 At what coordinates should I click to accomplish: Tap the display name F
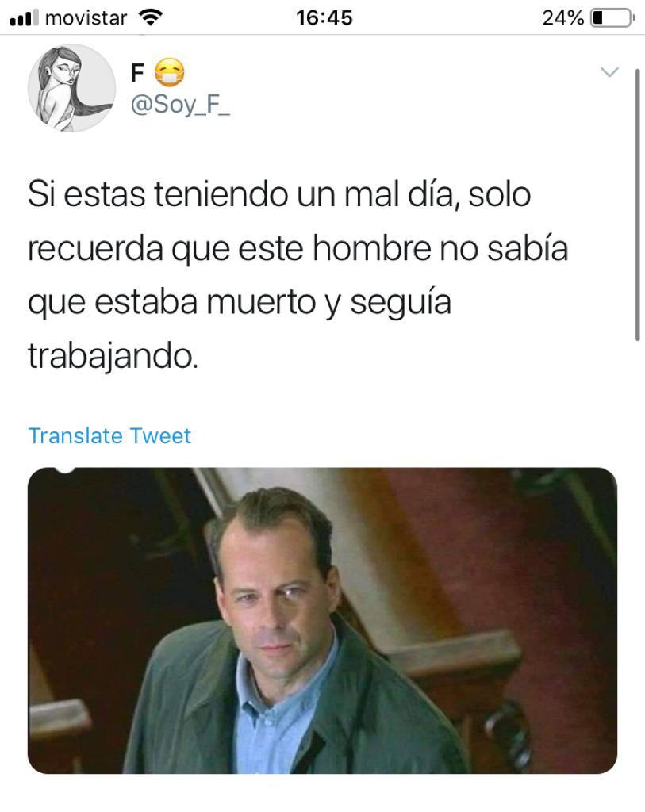tap(137, 73)
